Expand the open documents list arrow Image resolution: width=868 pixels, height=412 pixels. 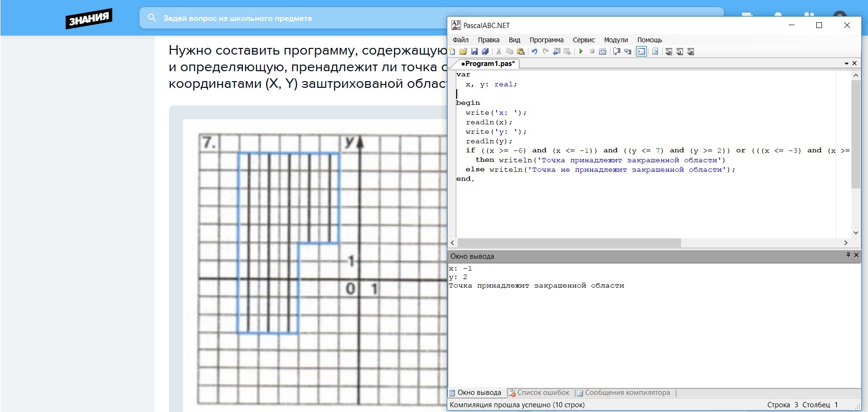pos(846,64)
